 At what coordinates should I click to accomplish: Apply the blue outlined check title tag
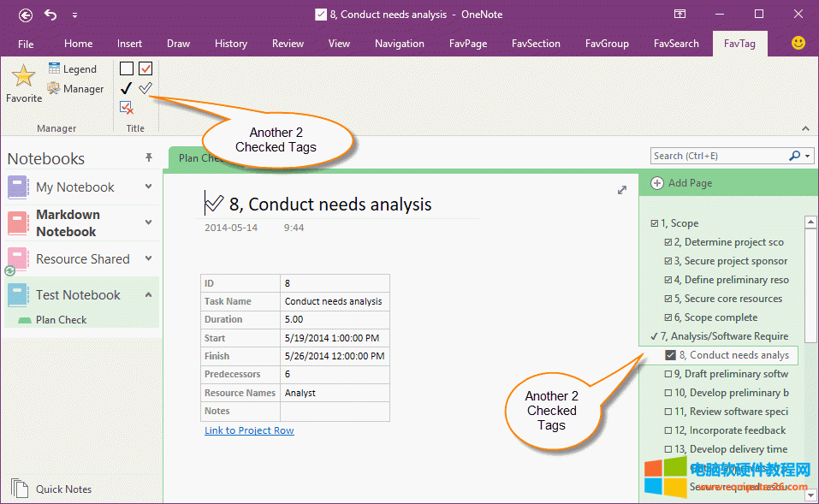point(145,88)
